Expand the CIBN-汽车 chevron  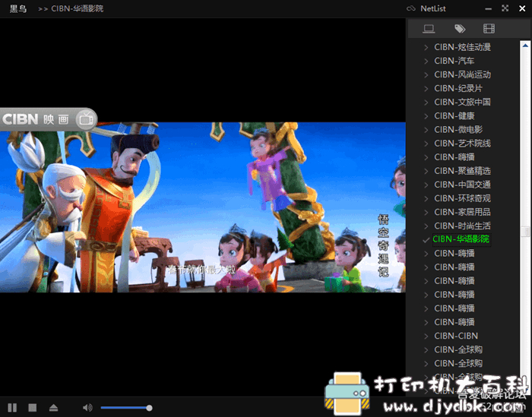[426, 61]
